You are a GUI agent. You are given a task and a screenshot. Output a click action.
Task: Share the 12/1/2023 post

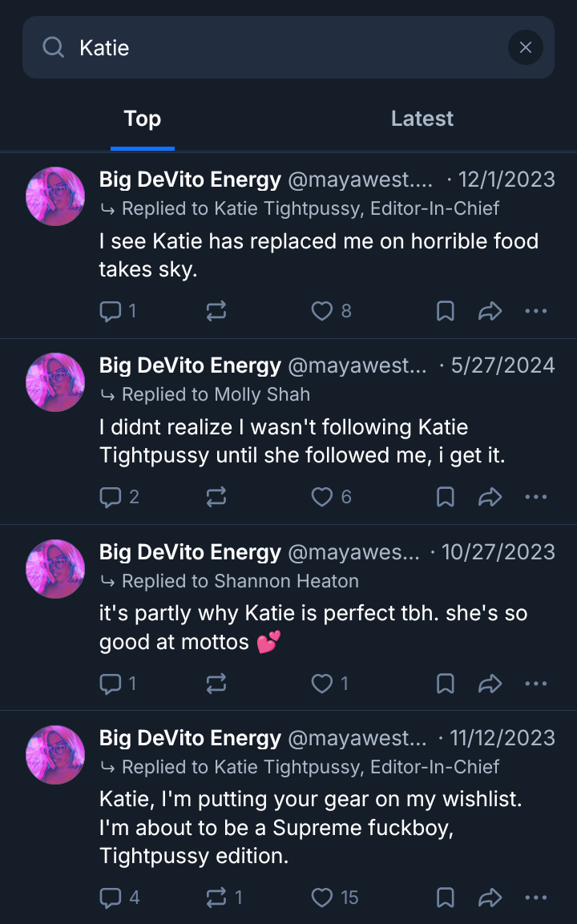(x=490, y=311)
